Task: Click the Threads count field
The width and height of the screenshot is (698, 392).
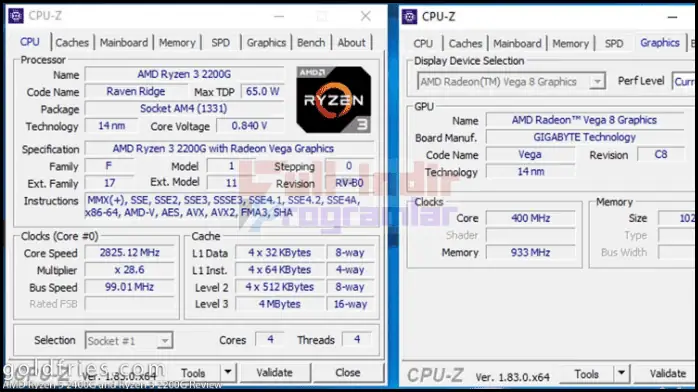Action: pos(357,339)
